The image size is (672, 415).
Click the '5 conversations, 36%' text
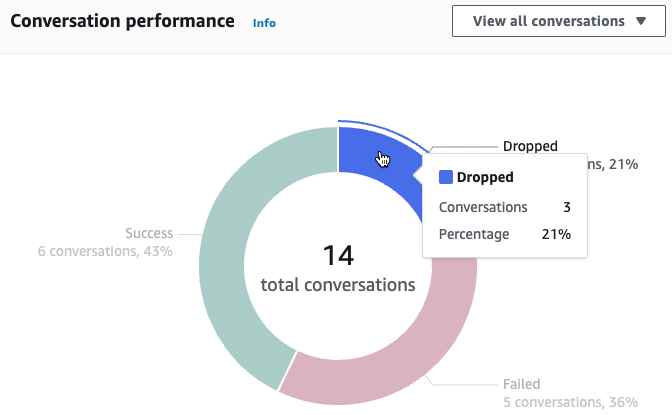(x=569, y=402)
